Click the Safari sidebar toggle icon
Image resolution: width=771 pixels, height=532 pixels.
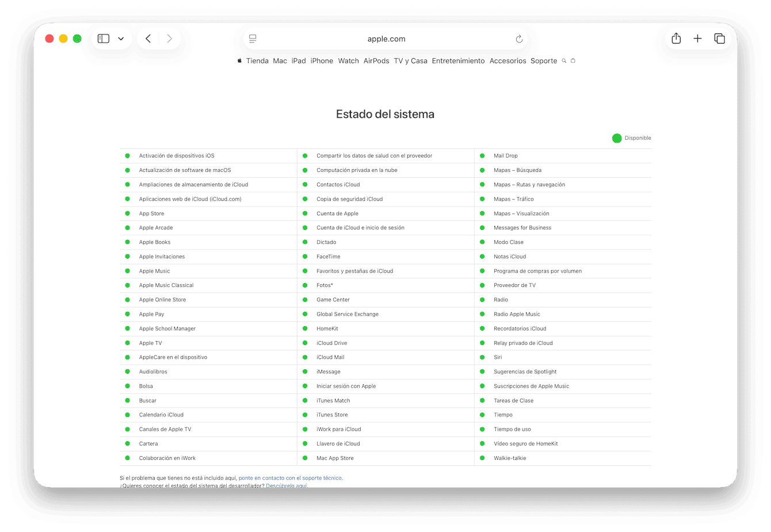pos(104,39)
